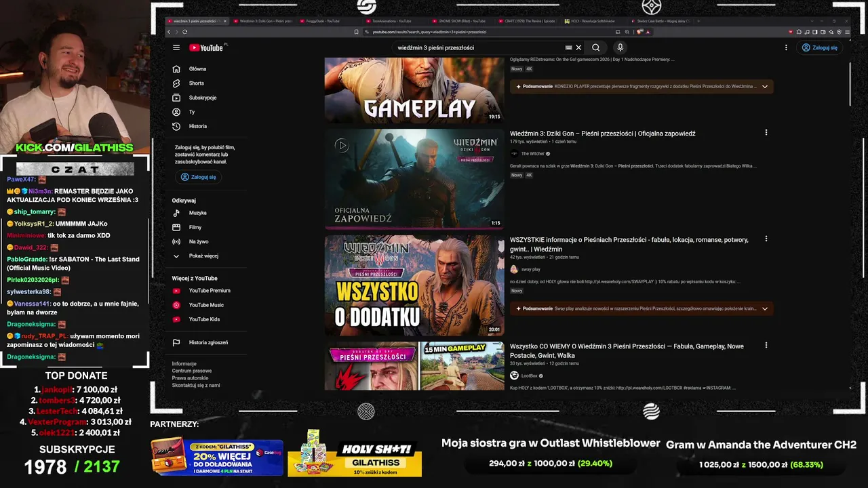The width and height of the screenshot is (868, 488).
Task: Open options menu for Wszystko CO WIEMY video
Action: pos(766,346)
